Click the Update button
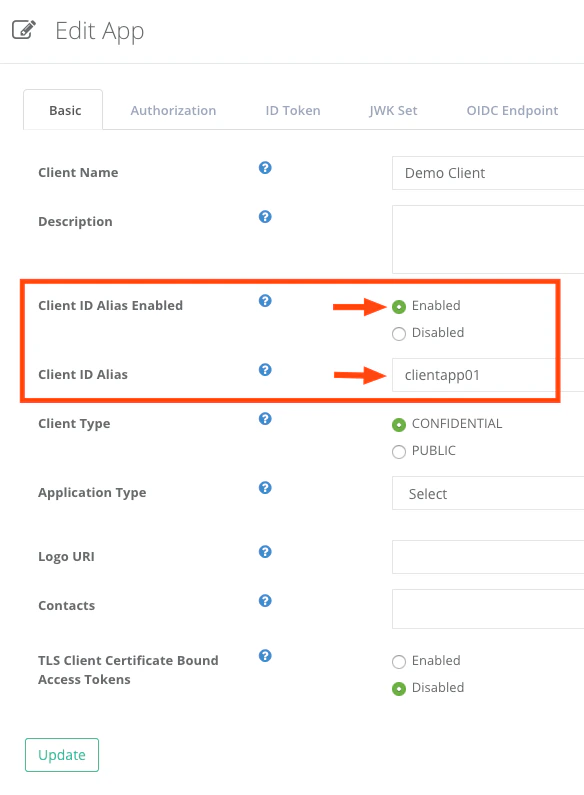Screen dimensions: 584x795 click(x=62, y=755)
